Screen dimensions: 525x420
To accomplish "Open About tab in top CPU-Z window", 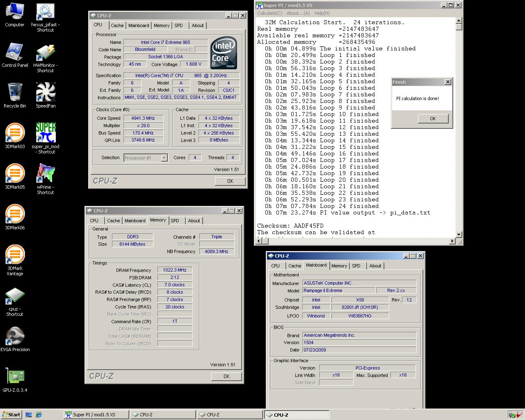I will [x=198, y=25].
